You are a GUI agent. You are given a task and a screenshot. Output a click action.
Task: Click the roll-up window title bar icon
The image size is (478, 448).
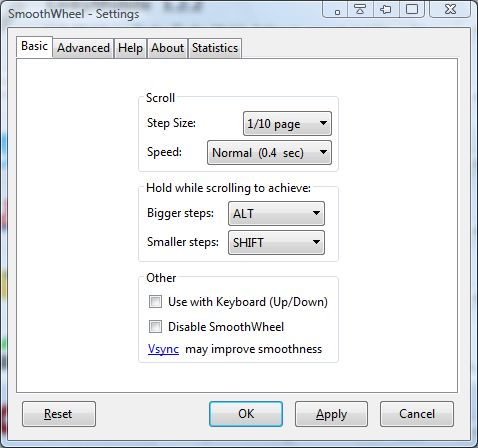360,9
